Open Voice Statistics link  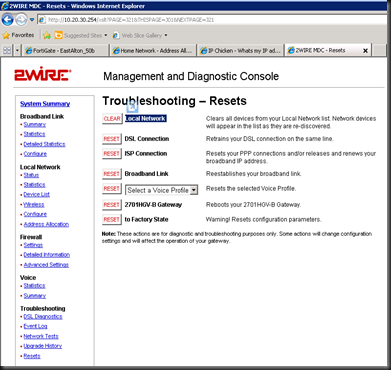point(34,286)
